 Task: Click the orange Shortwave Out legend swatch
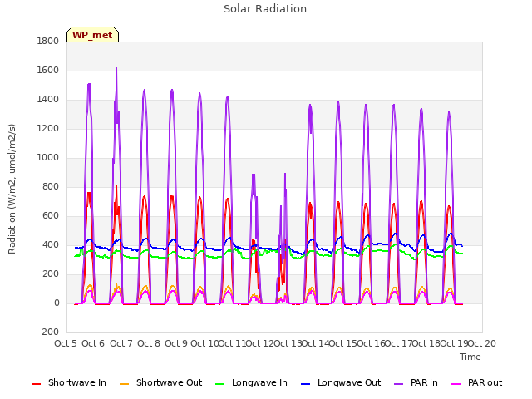124,384
